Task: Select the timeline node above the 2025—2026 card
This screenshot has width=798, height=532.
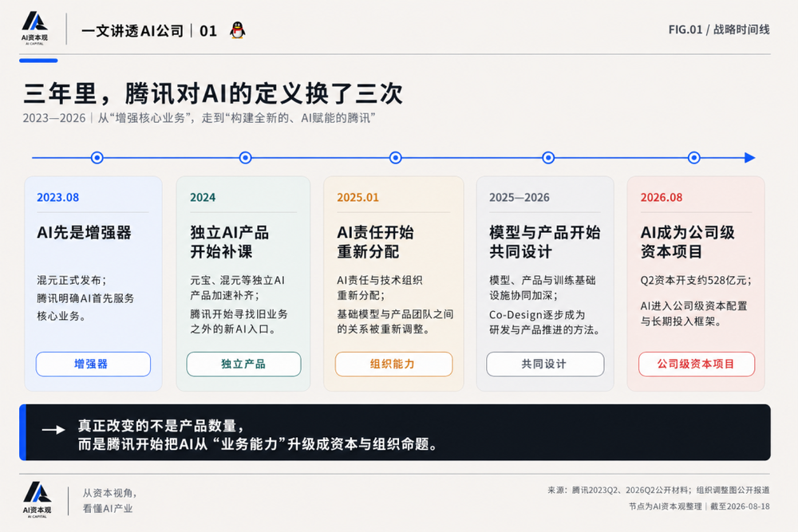Action: click(548, 158)
